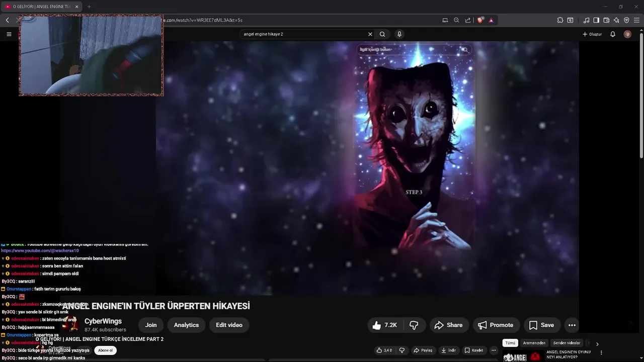Click chat message 'fatih terim gururlu bakış'
The height and width of the screenshot is (362, 644).
click(x=57, y=289)
